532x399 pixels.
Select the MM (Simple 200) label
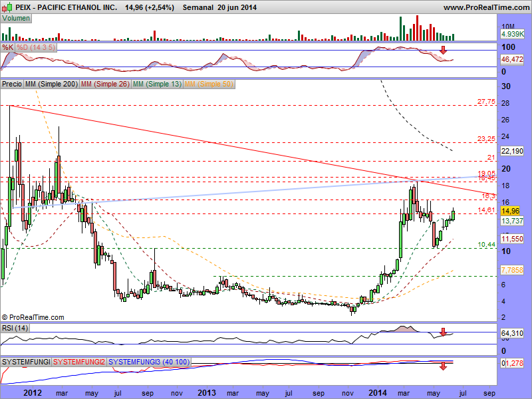[51, 84]
